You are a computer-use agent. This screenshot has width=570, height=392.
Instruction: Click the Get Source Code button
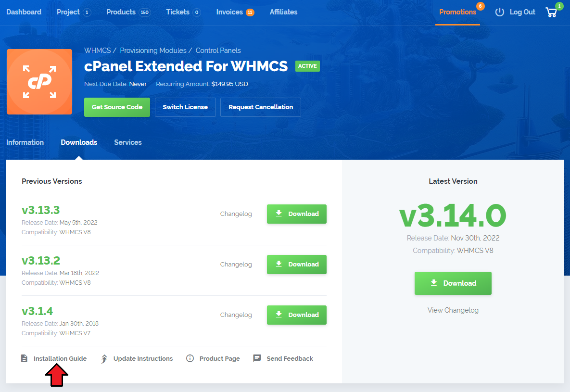(117, 107)
